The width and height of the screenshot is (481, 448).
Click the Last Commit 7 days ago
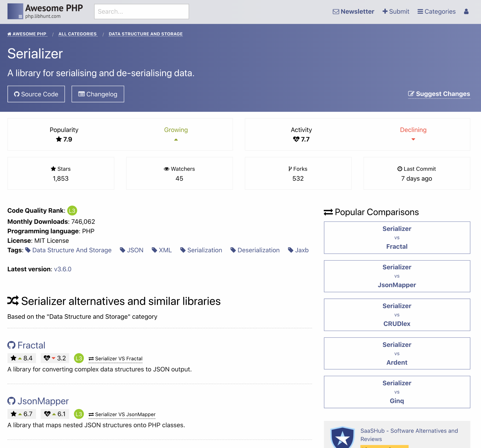417,178
